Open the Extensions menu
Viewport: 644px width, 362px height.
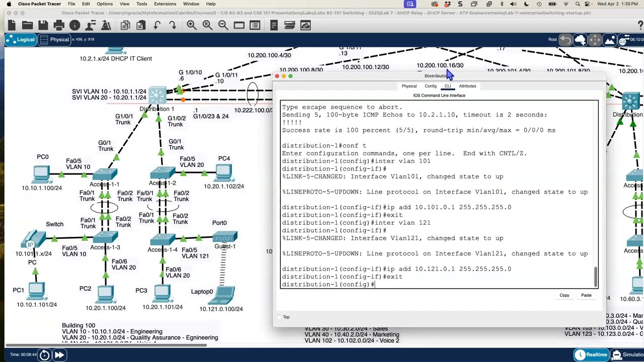click(x=165, y=4)
